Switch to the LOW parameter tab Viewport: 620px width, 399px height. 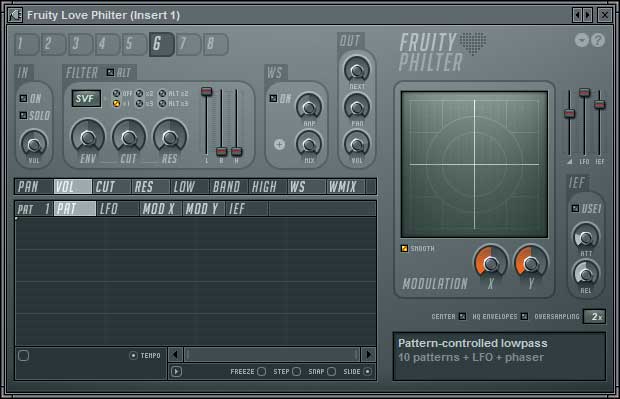tap(190, 187)
